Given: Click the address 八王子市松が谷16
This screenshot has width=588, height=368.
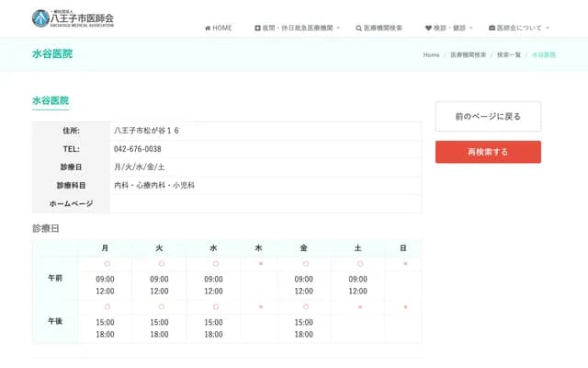Looking at the screenshot, I should [146, 131].
